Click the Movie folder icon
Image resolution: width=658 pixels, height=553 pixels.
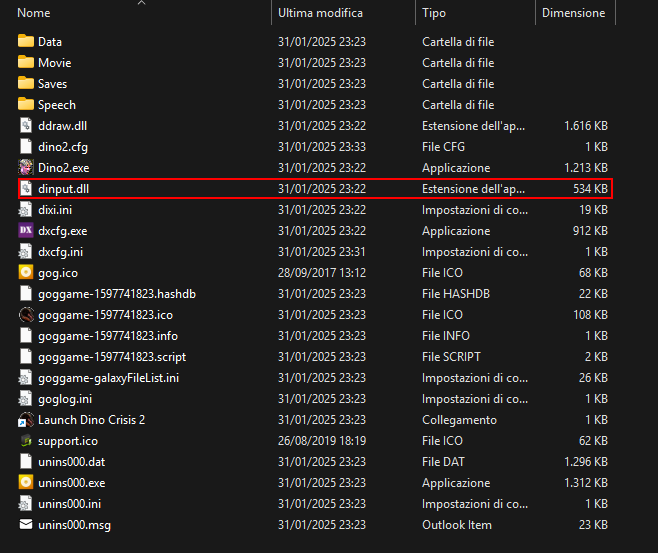[26, 62]
